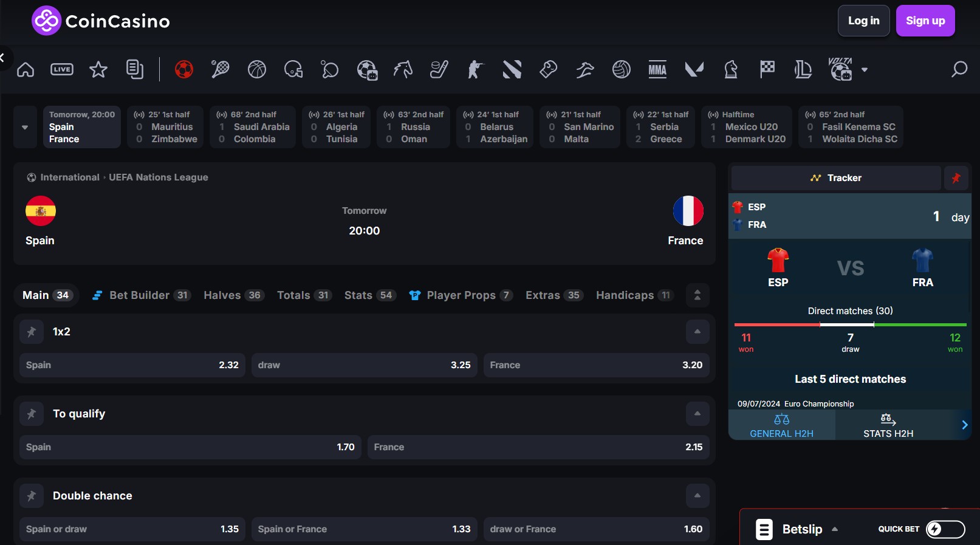The image size is (980, 545).
Task: Select the Ice hockey stick icon
Action: [x=439, y=69]
